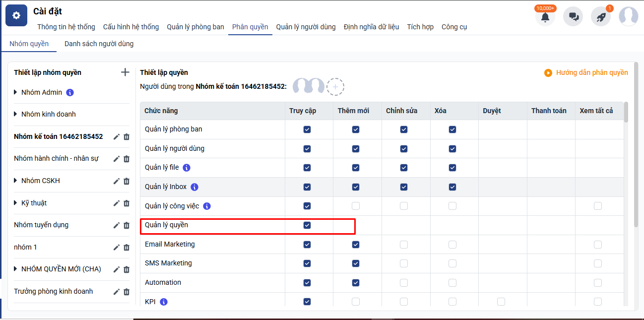Click info icon beside Nhóm Admin
Viewport: 644px width, 320px height.
pos(70,92)
